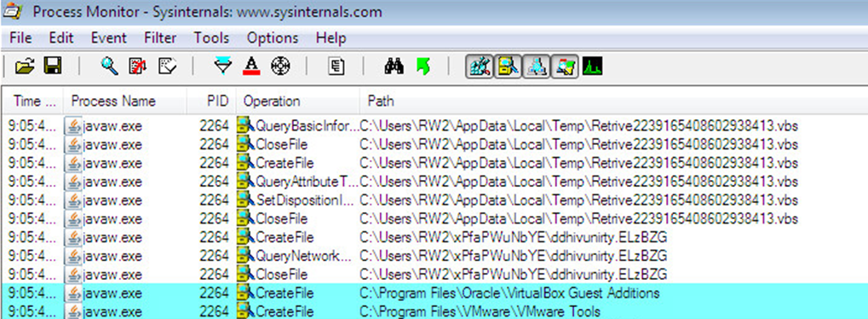Open the Options menu
The width and height of the screenshot is (868, 319).
click(x=273, y=38)
